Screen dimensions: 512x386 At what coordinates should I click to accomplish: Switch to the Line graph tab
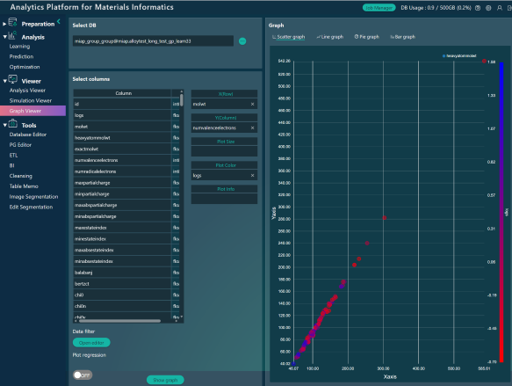click(330, 37)
